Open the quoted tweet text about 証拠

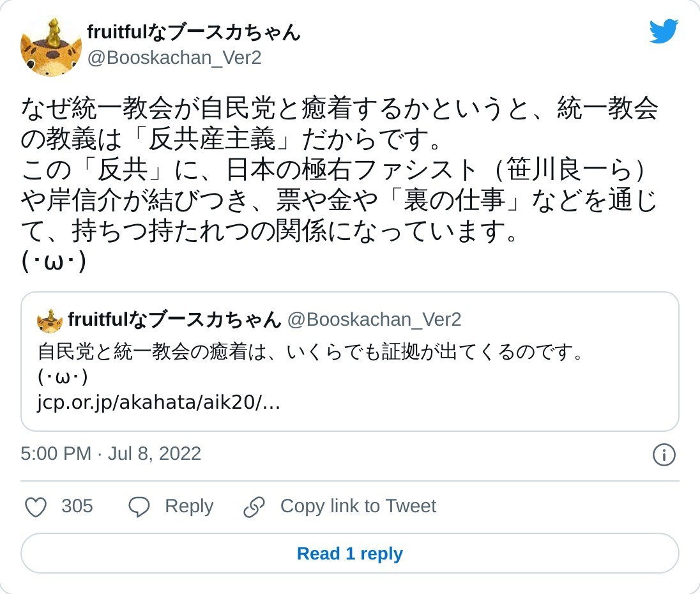click(311, 351)
